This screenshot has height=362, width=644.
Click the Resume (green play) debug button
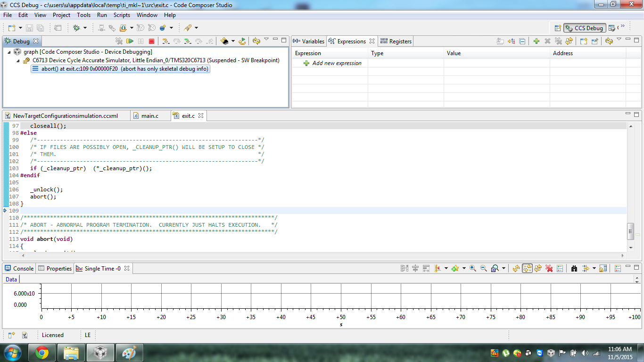click(x=130, y=41)
